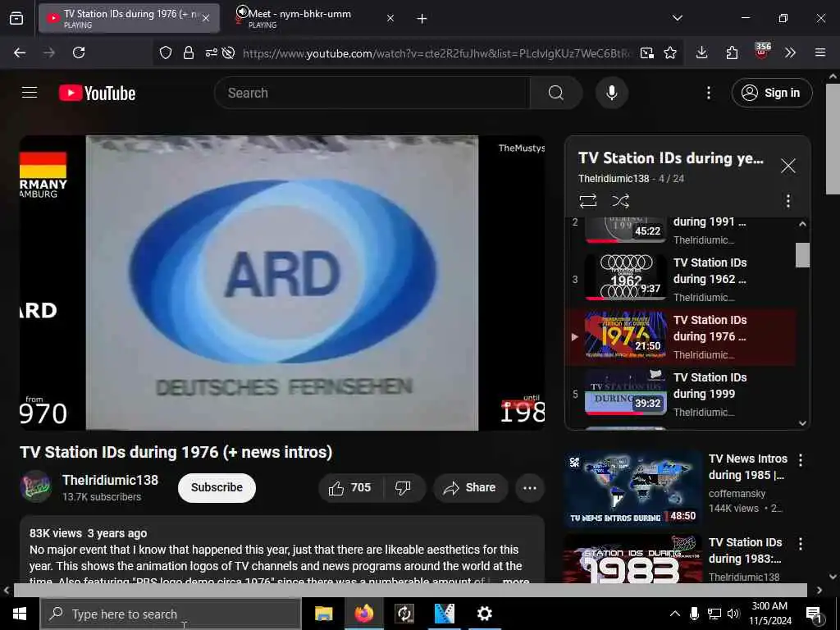
Task: Click the extension icon with 356 badge
Action: pyautogui.click(x=761, y=52)
